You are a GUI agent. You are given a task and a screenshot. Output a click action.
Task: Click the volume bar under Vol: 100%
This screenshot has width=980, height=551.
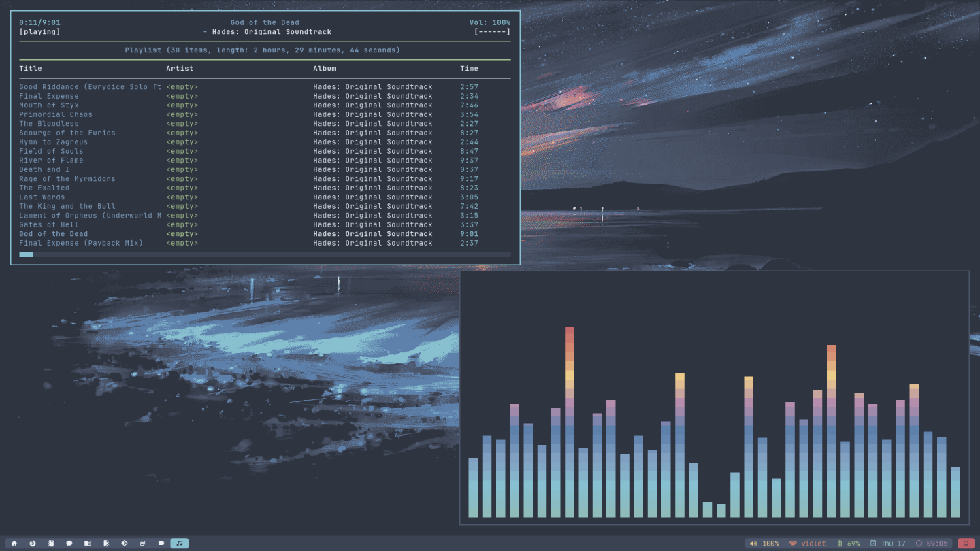(x=492, y=32)
